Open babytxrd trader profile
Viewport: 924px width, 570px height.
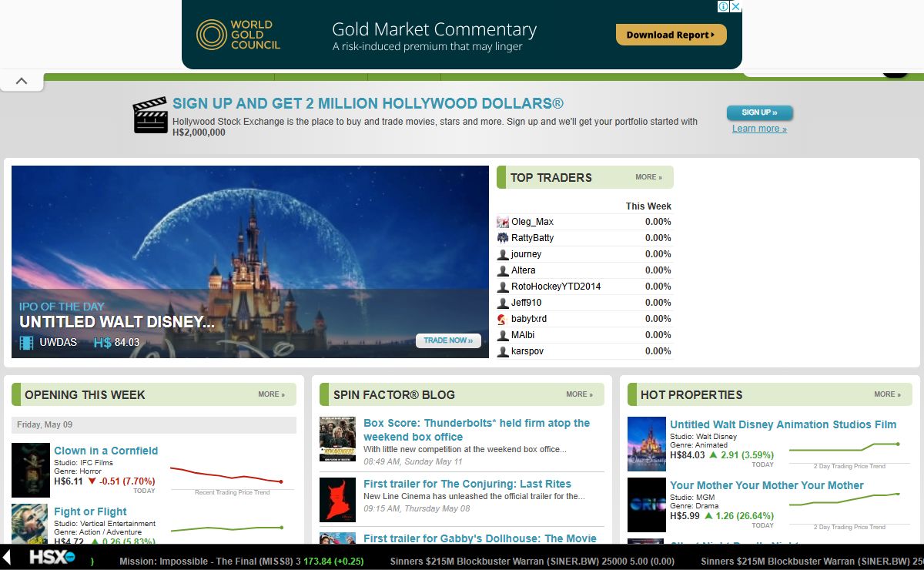(529, 319)
